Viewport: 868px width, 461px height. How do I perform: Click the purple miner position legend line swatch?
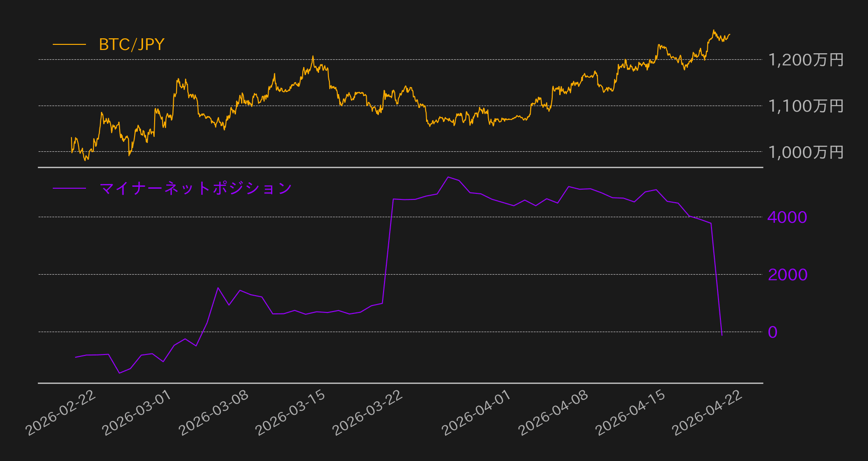pos(69,188)
